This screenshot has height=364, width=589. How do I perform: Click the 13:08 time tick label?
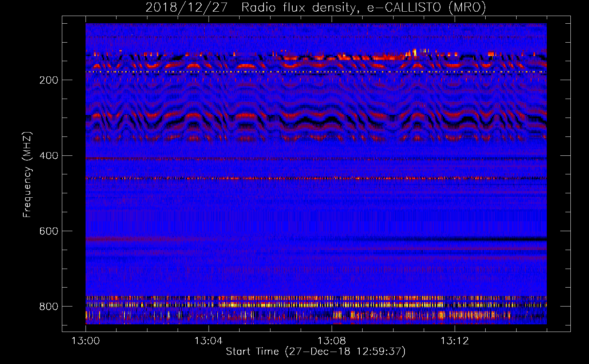[332, 341]
